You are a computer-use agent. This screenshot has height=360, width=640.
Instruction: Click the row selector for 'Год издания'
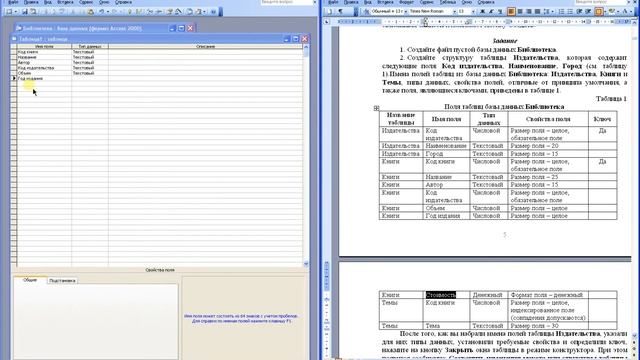[14, 78]
